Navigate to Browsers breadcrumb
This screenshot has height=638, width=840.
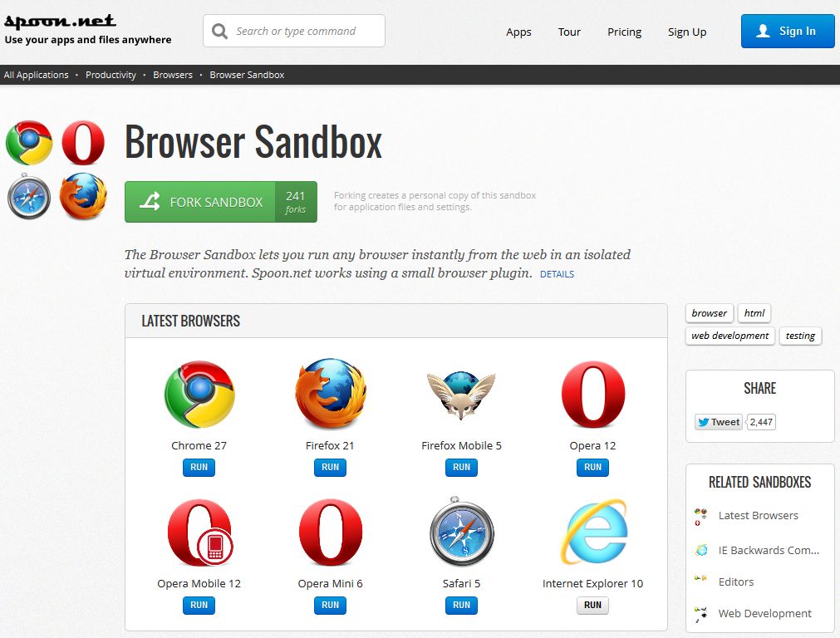(x=173, y=75)
